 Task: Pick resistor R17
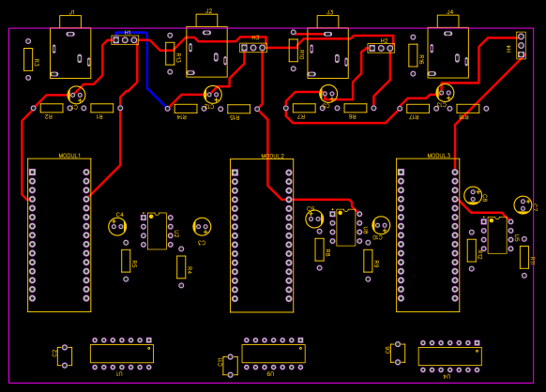click(x=417, y=109)
